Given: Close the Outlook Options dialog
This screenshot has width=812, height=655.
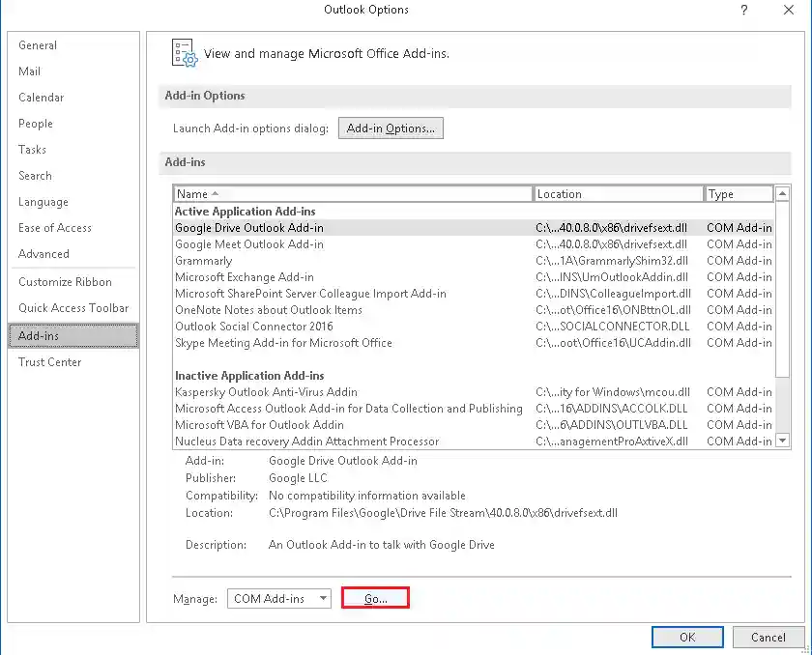Looking at the screenshot, I should [789, 10].
